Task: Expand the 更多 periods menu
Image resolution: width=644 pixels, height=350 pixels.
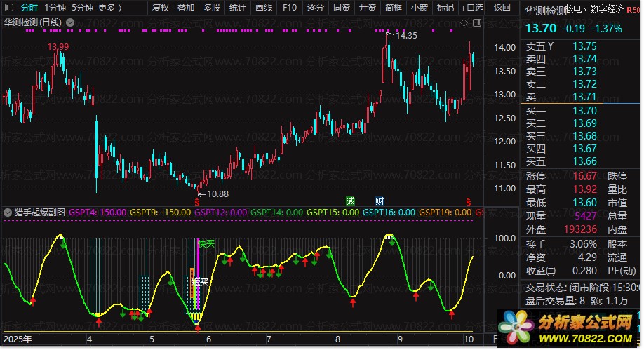Action: click(109, 8)
